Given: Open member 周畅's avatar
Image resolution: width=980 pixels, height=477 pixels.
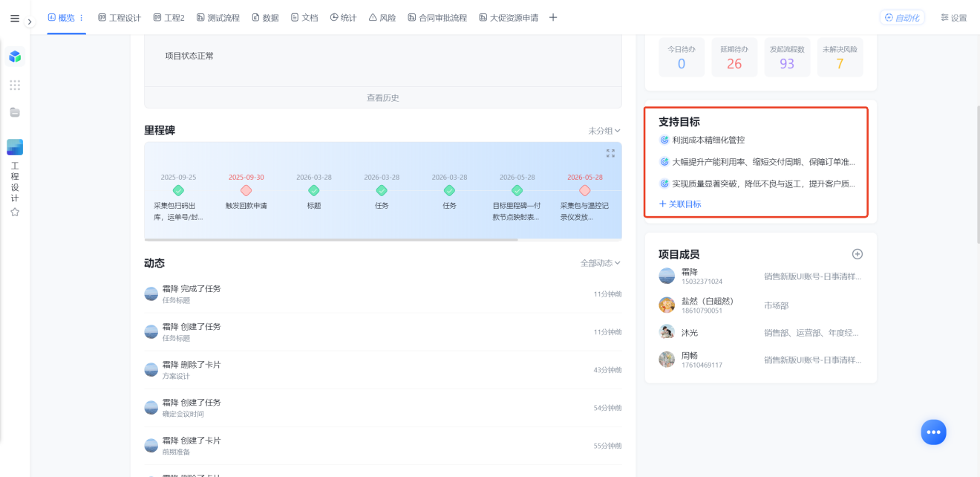Looking at the screenshot, I should point(667,360).
